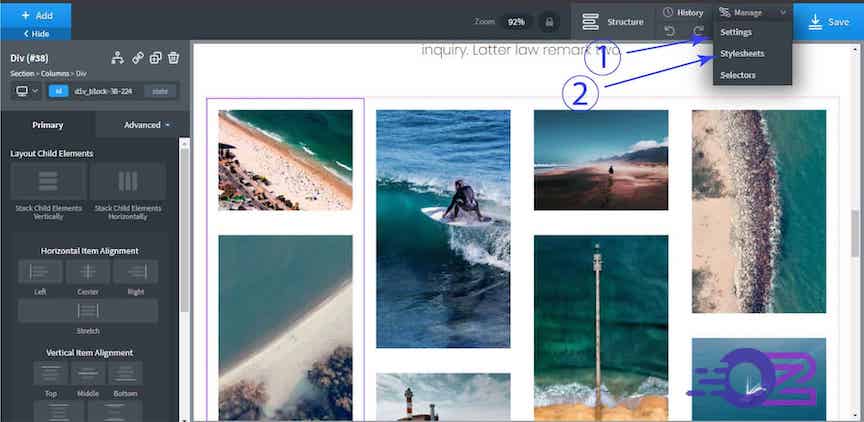Select Stack Child Elements Horizontally

point(128,187)
